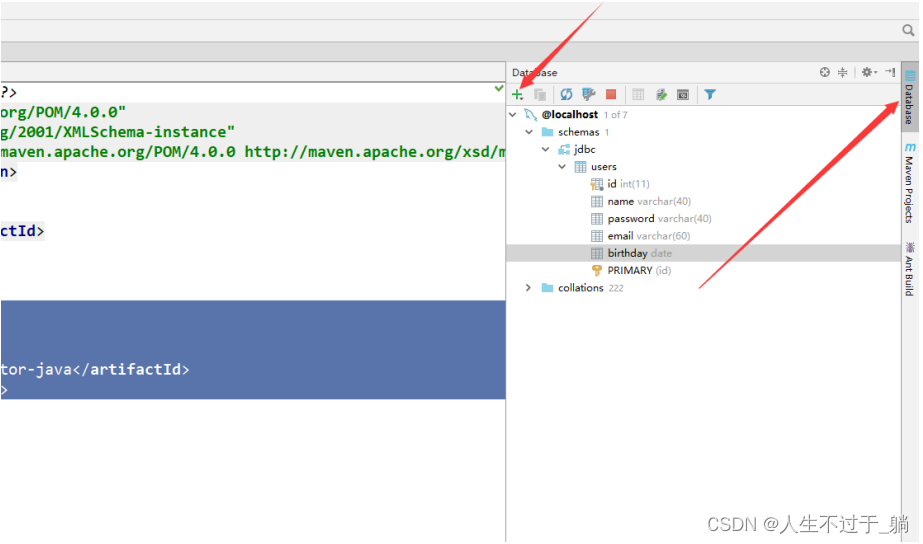Click the Edit Source pencil icon
This screenshot has width=923, height=544.
[661, 94]
